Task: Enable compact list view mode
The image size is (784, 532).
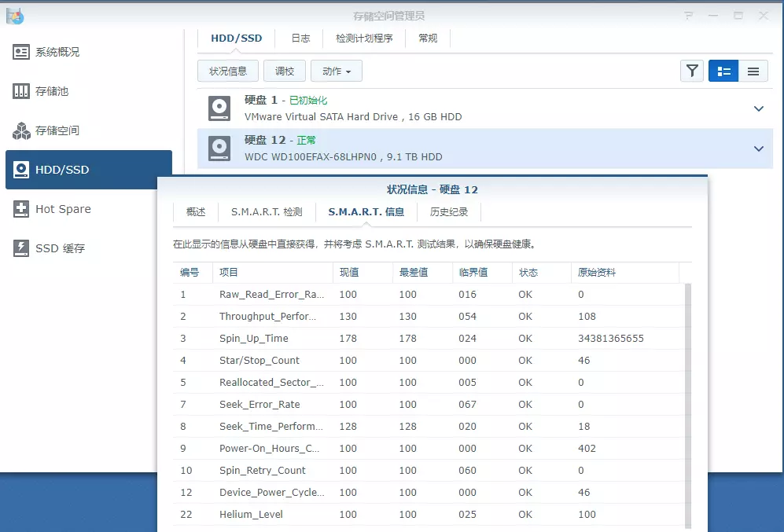Action: tap(753, 71)
